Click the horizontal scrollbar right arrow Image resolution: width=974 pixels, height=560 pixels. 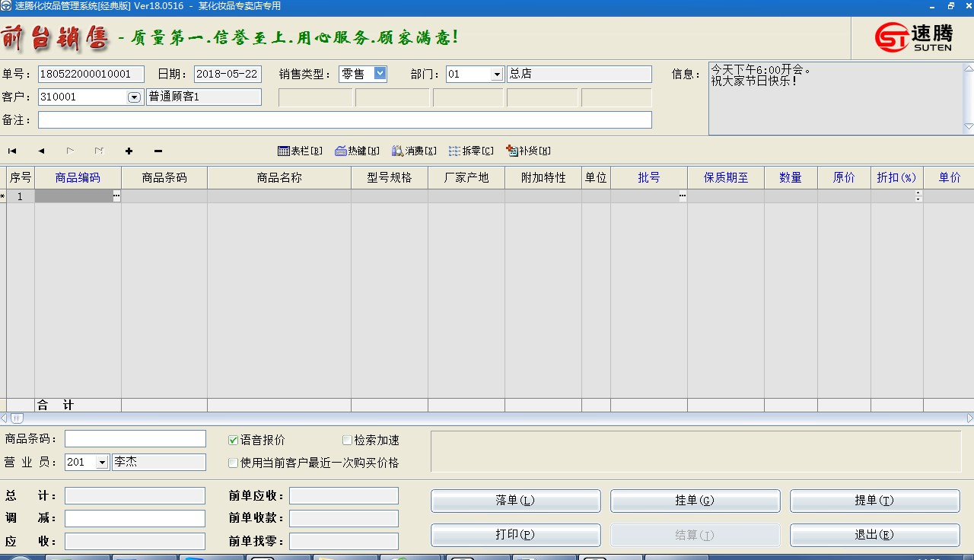coord(969,418)
